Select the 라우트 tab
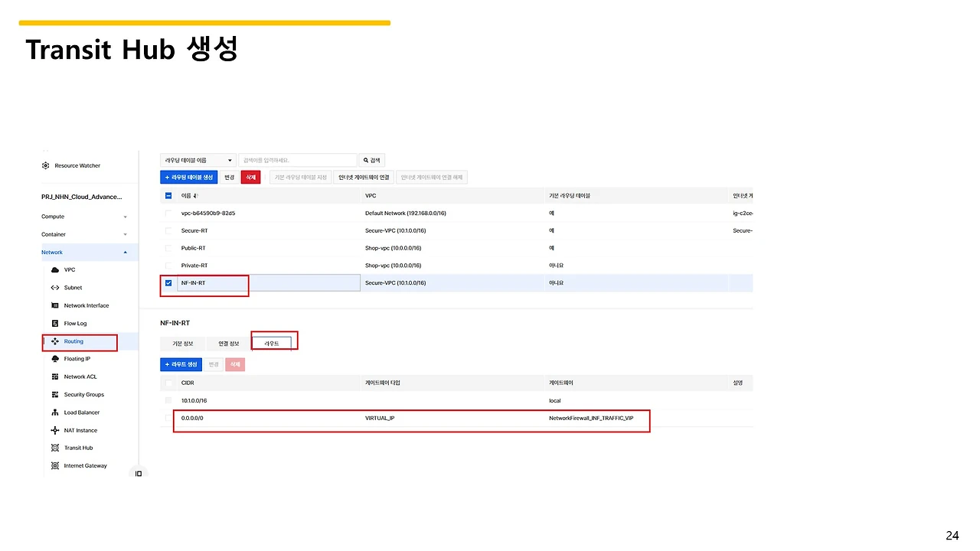The image size is (980, 551). click(273, 344)
